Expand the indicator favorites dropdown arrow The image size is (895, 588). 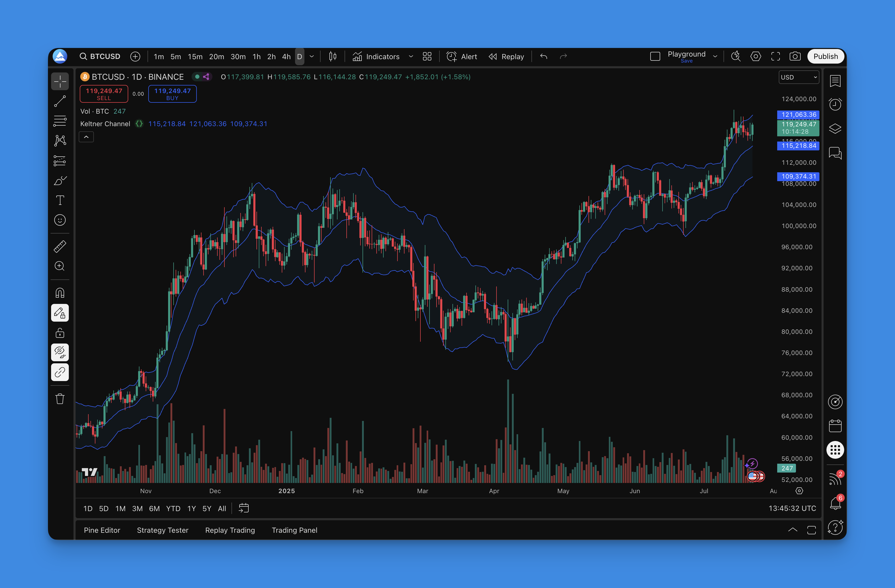click(411, 56)
